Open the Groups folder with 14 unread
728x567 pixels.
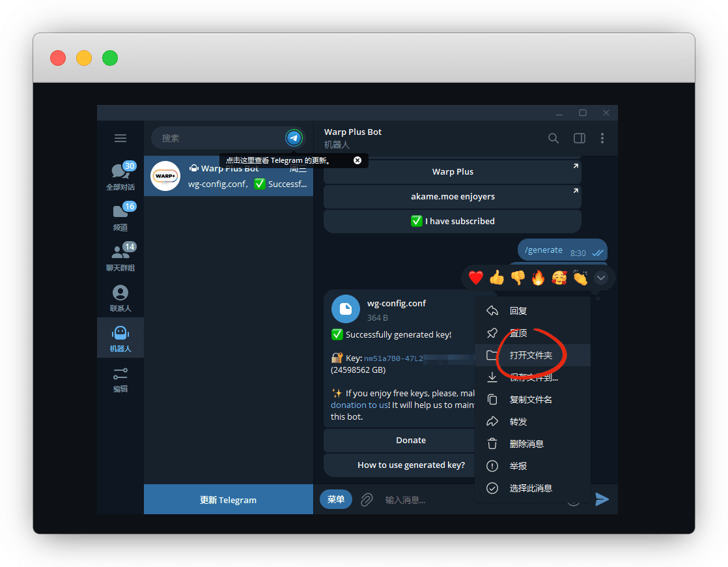120,257
